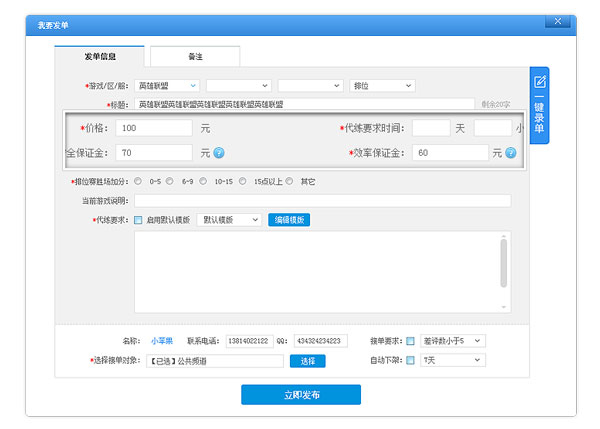The height and width of the screenshot is (429, 600).
Task: Open the 小苹果 name link
Action: tap(162, 341)
